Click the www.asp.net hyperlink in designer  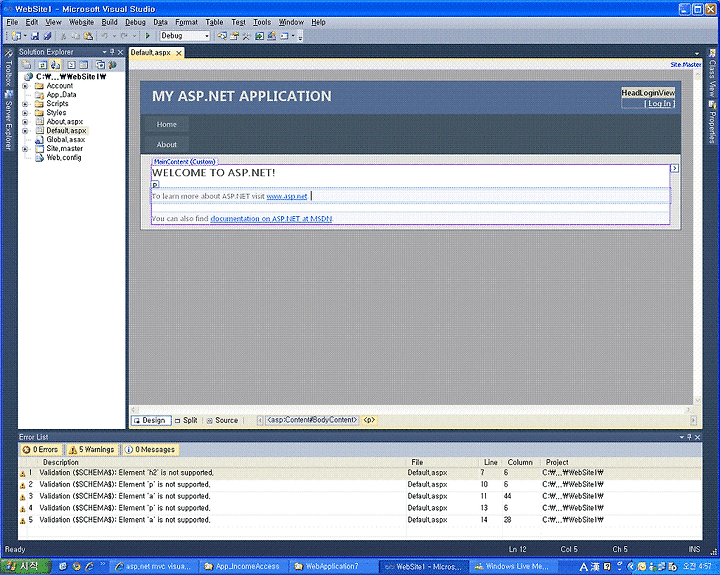tap(287, 196)
